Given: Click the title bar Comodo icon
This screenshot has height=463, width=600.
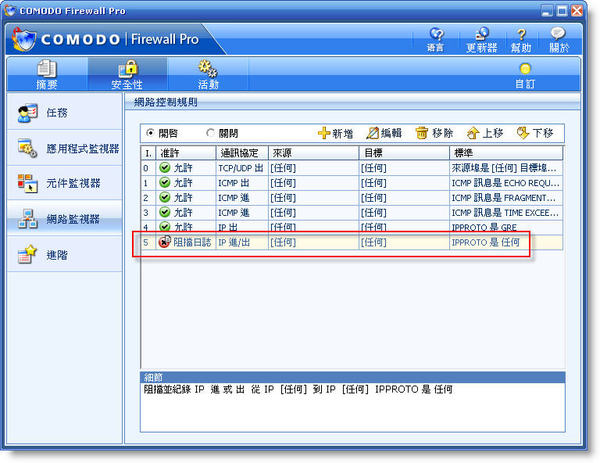Looking at the screenshot, I should tap(10, 11).
